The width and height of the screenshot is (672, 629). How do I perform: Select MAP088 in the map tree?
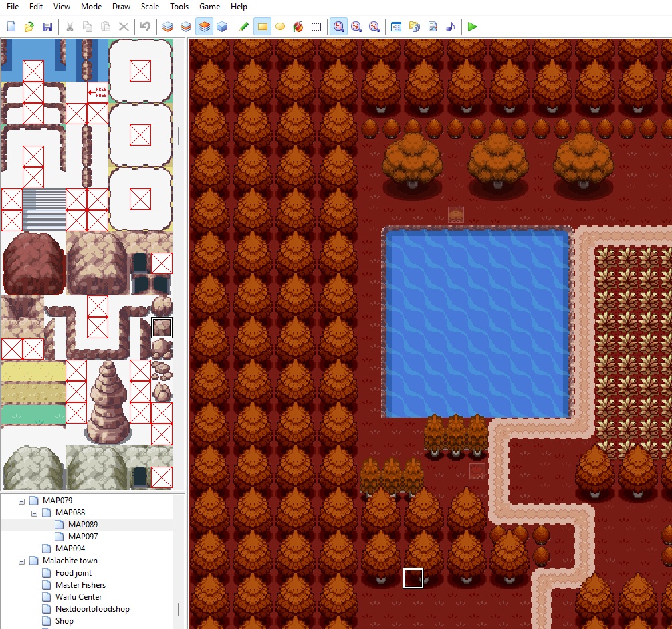[70, 513]
